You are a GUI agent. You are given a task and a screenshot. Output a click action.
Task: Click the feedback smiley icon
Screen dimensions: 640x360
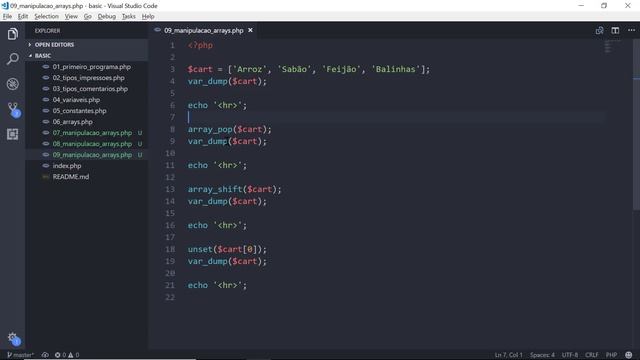pyautogui.click(x=629, y=355)
